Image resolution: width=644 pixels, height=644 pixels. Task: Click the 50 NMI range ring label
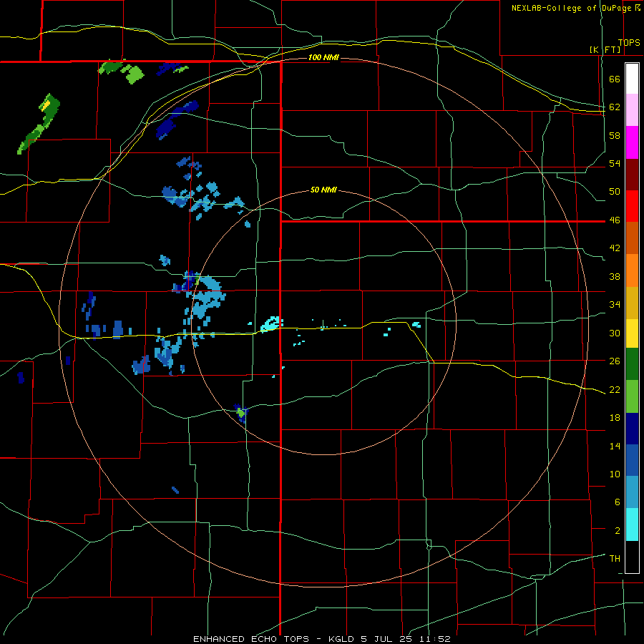(323, 190)
